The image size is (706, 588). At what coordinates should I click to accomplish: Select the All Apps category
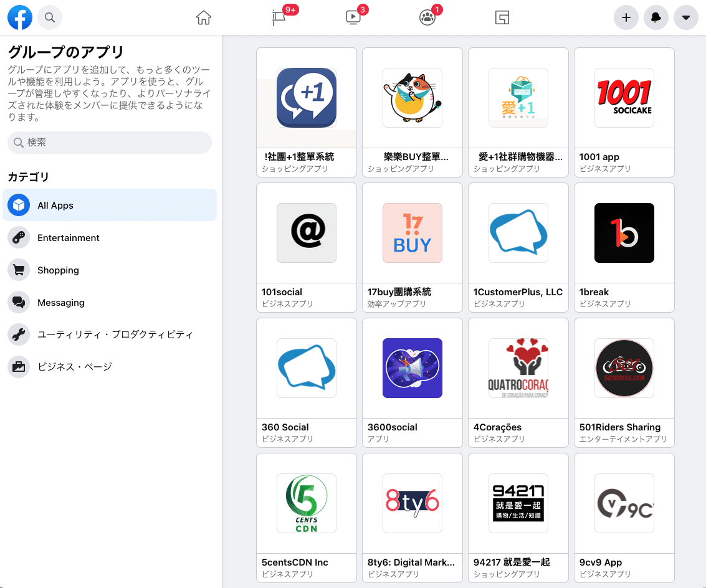(110, 206)
